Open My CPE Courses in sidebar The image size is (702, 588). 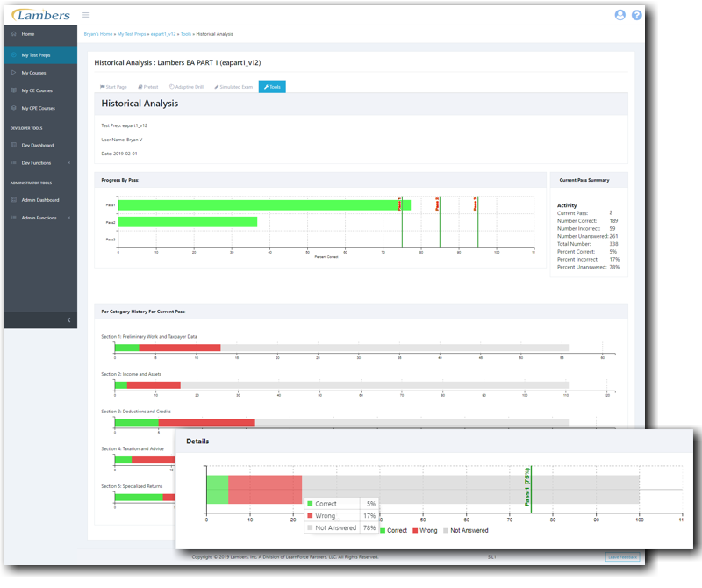point(39,108)
